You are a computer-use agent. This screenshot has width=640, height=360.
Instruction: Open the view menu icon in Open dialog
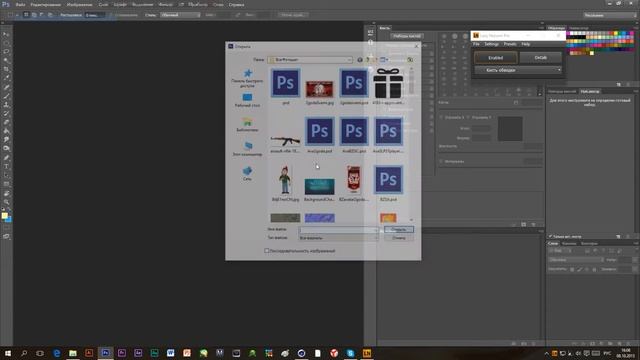(384, 60)
